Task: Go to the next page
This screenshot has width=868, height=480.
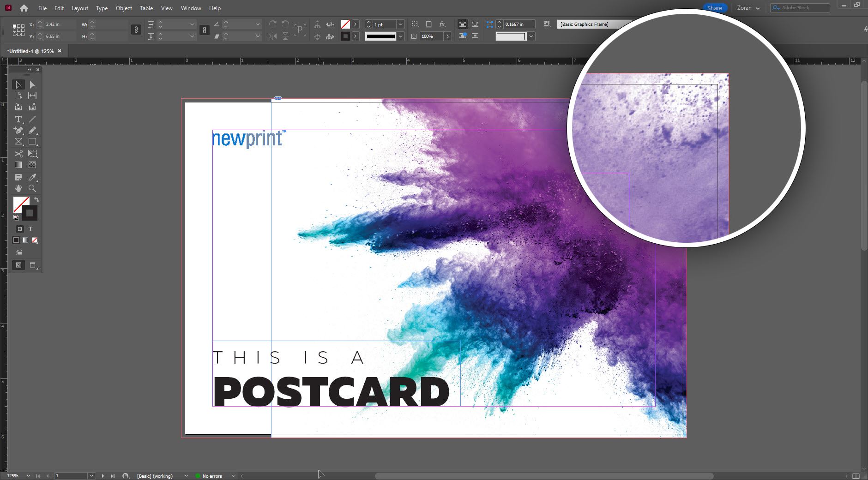Action: [103, 476]
